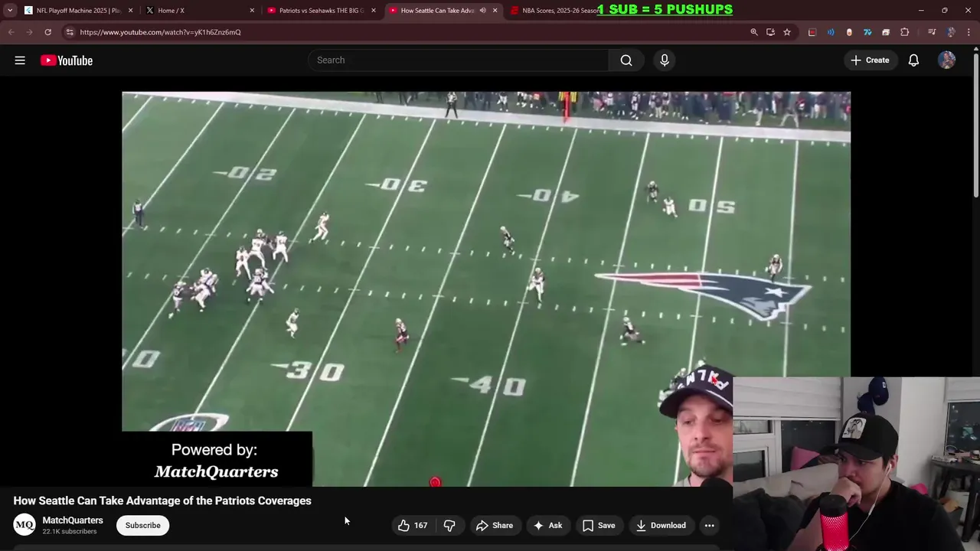The image size is (980, 551).
Task: Open the blue sound-waves extension icon
Action: click(x=831, y=32)
